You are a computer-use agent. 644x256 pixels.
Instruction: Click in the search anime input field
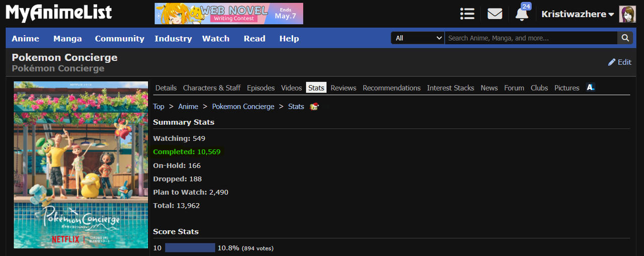point(531,38)
